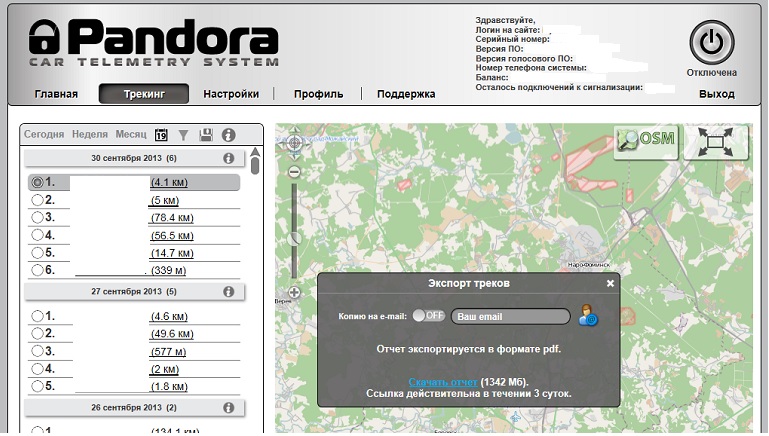Select track 2 (49.6 км) on 27 сентября
Image resolution: width=769 pixels, height=436 pixels.
(38, 334)
